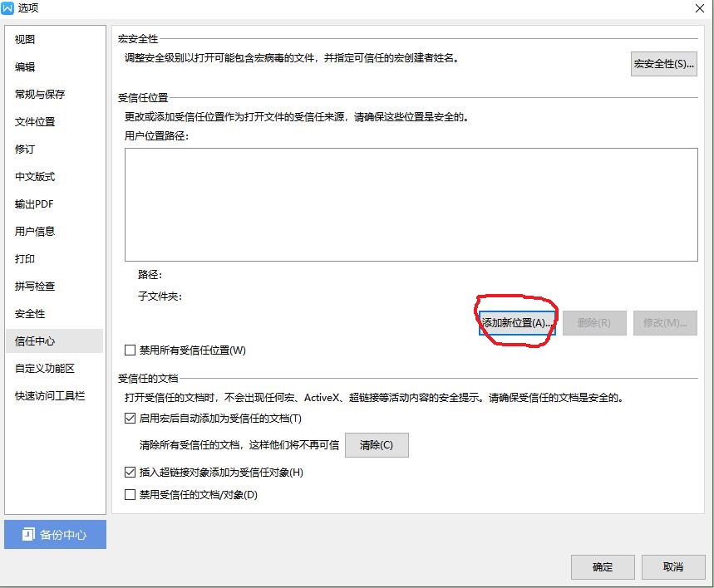Open the 备份中心 (Backup Center)
This screenshot has width=714, height=588.
pos(55,535)
